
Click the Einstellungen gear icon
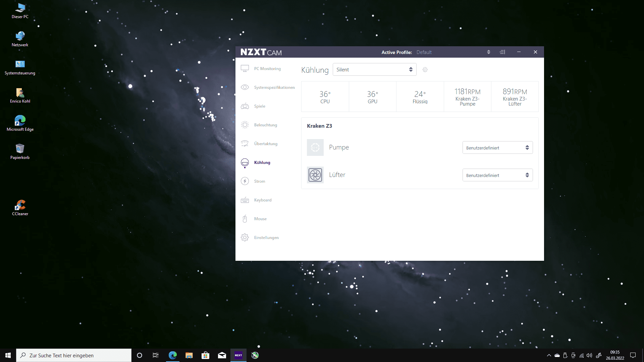pyautogui.click(x=245, y=238)
